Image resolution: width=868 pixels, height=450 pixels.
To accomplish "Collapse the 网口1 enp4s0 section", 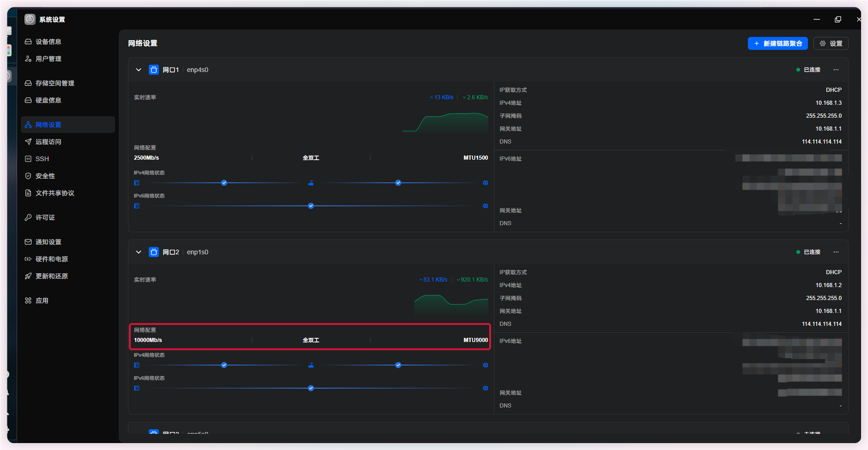I will (139, 70).
